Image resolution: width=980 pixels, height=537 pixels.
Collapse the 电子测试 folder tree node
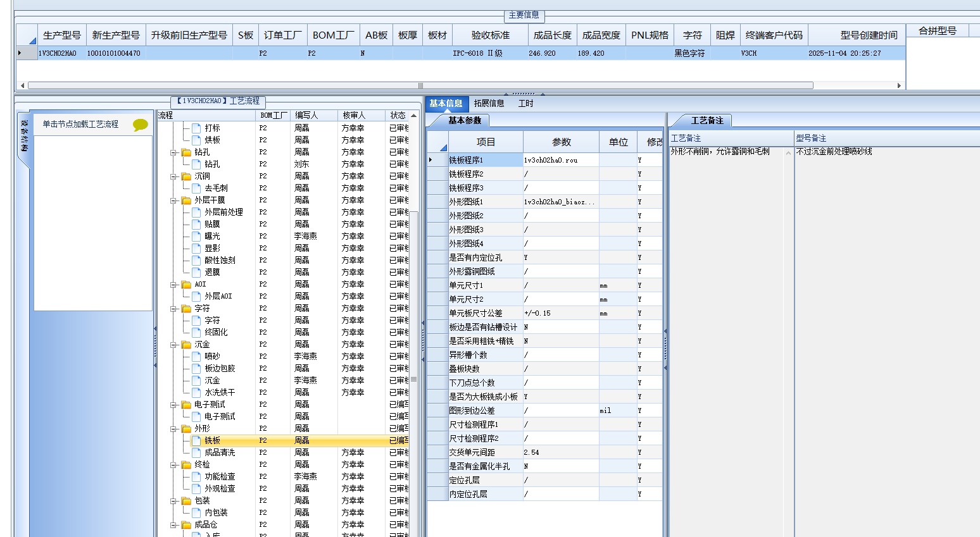(173, 405)
